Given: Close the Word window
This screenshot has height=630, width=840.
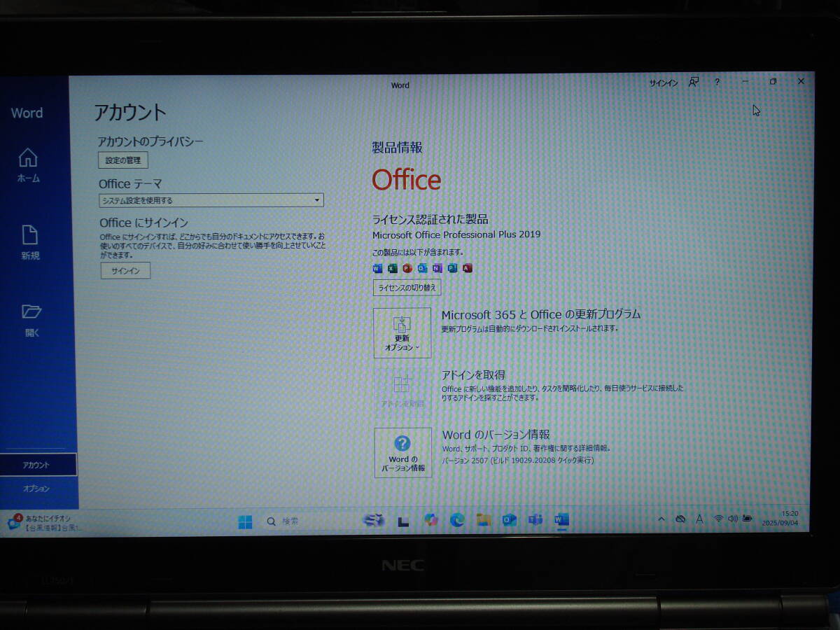Looking at the screenshot, I should [801, 81].
